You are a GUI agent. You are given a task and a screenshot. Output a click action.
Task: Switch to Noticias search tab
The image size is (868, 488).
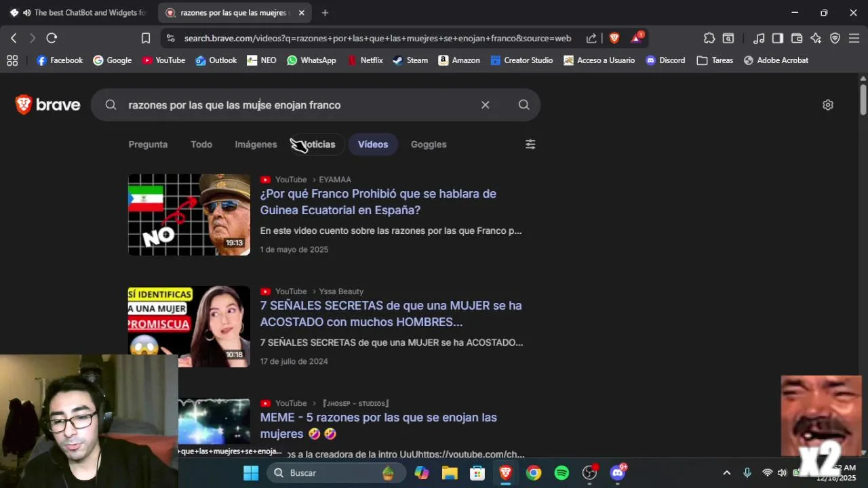317,144
